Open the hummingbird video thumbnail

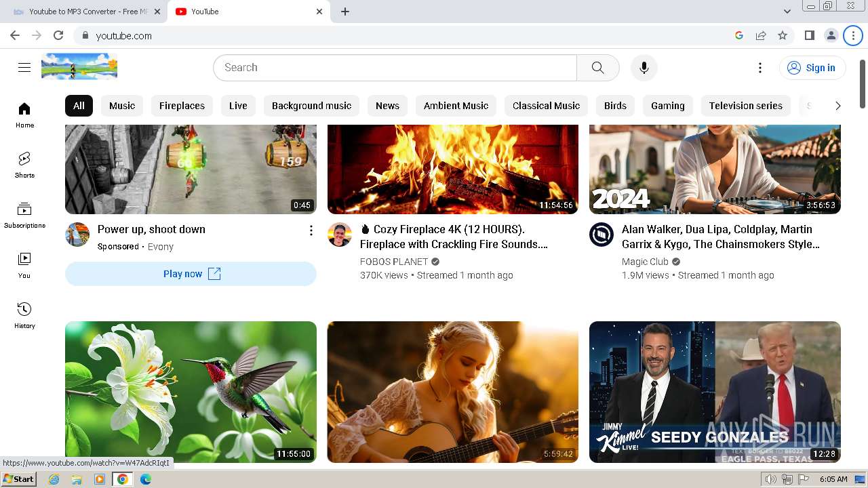click(x=191, y=392)
